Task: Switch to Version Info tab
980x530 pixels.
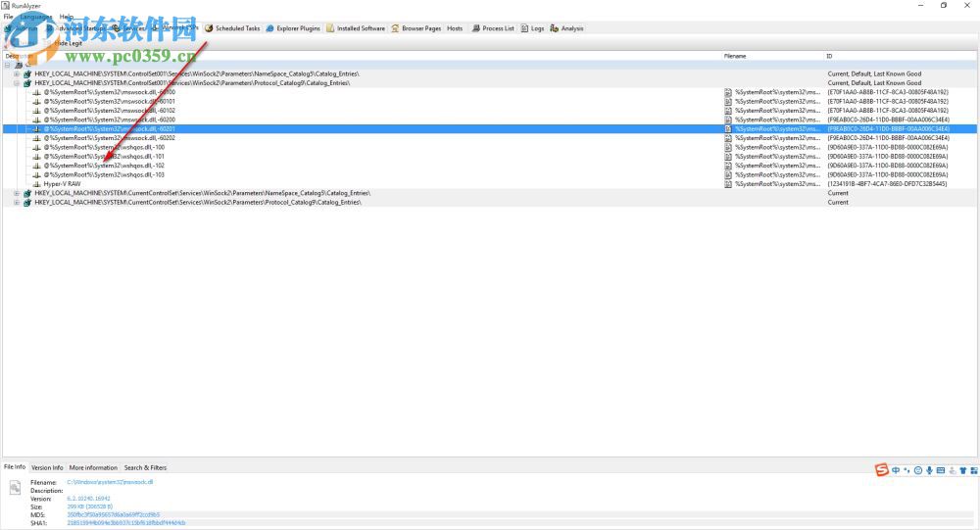Action: [47, 467]
